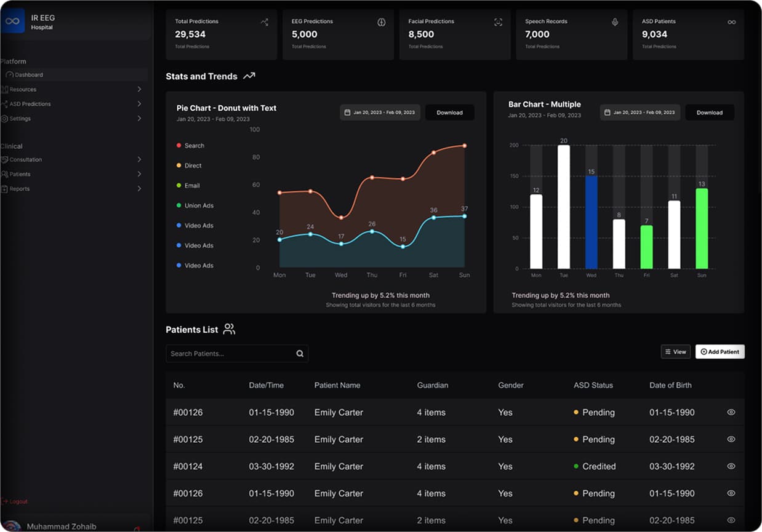Click the microphone icon on Speech Records card

(614, 22)
